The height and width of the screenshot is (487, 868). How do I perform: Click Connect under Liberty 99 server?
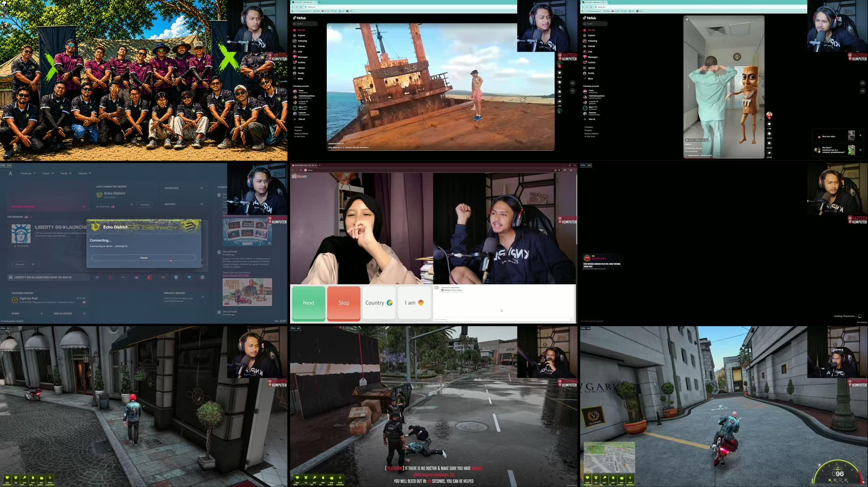[x=20, y=264]
